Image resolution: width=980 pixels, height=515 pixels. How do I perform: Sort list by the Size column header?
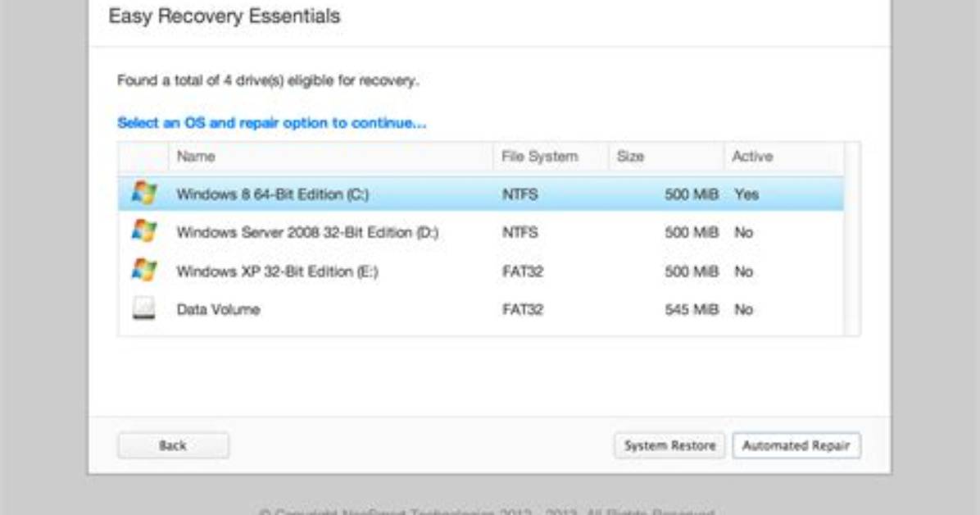pos(666,157)
